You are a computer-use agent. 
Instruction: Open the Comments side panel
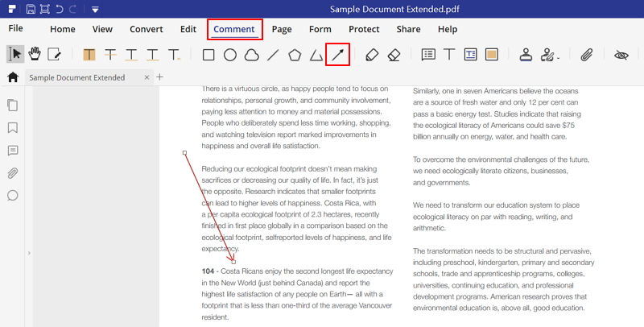pos(13,151)
